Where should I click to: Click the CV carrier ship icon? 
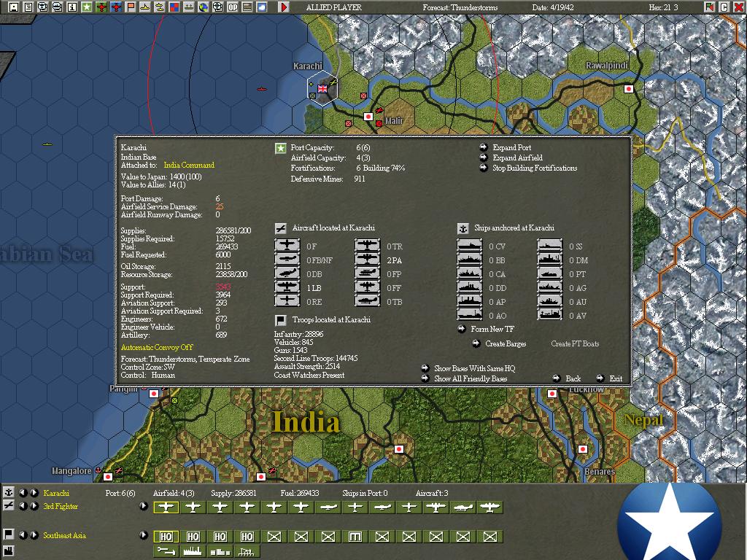tap(470, 246)
